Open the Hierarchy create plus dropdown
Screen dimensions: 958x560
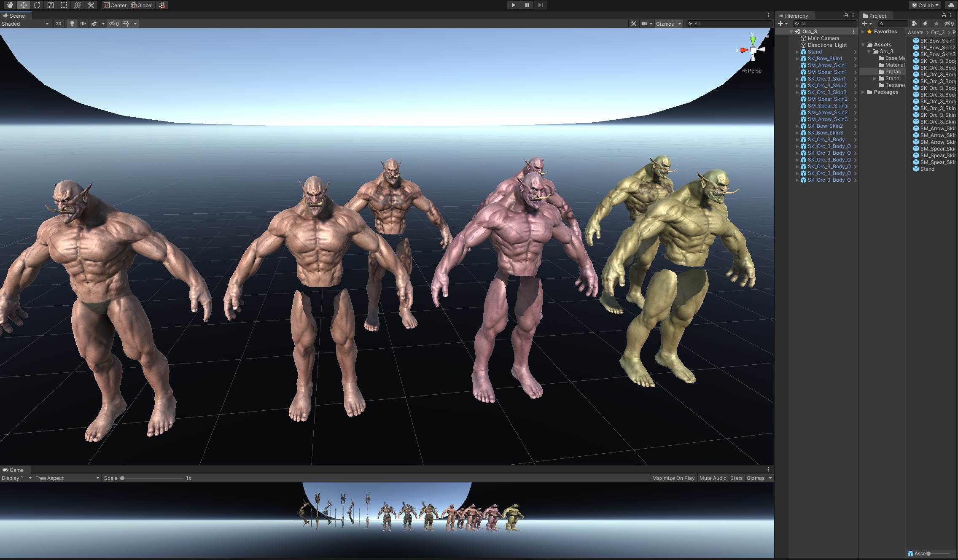[x=783, y=24]
